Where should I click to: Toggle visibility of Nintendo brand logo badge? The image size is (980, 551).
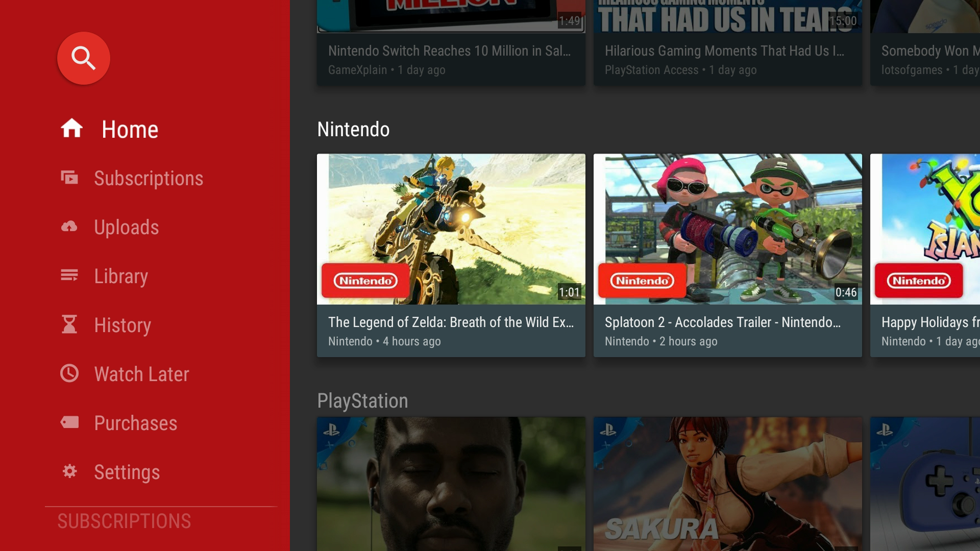(x=364, y=281)
